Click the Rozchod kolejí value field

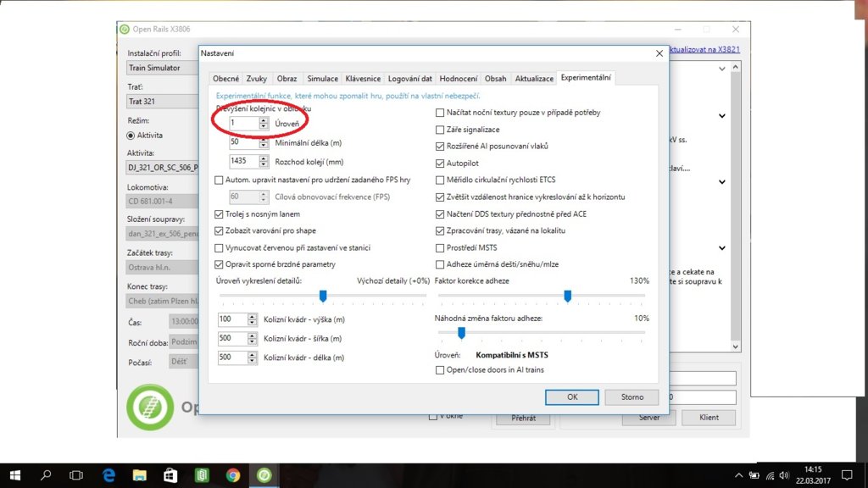click(244, 160)
